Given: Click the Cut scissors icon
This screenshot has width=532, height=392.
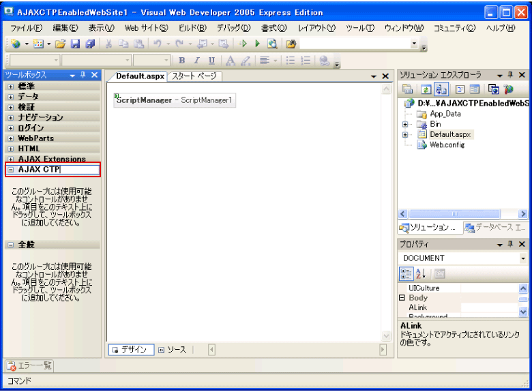Looking at the screenshot, I should pyautogui.click(x=108, y=44).
